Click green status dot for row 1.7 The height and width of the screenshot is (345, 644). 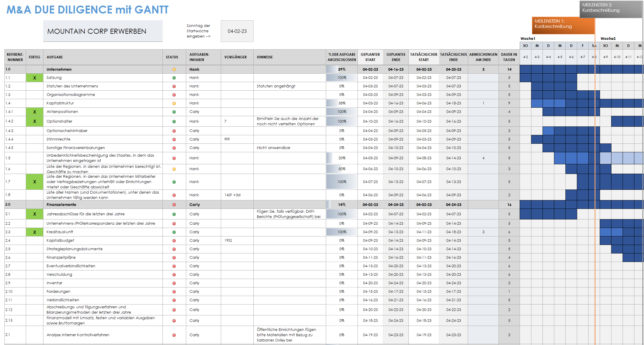[x=174, y=182]
